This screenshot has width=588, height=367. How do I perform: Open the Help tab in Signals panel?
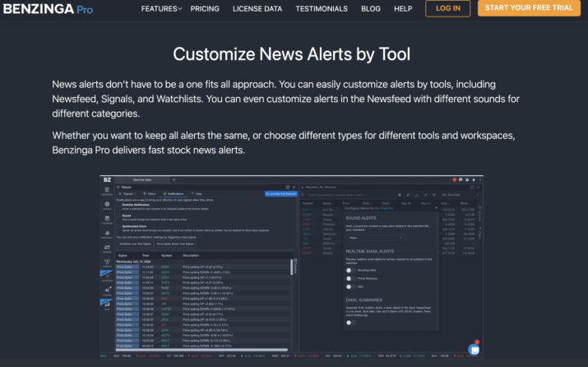(197, 193)
